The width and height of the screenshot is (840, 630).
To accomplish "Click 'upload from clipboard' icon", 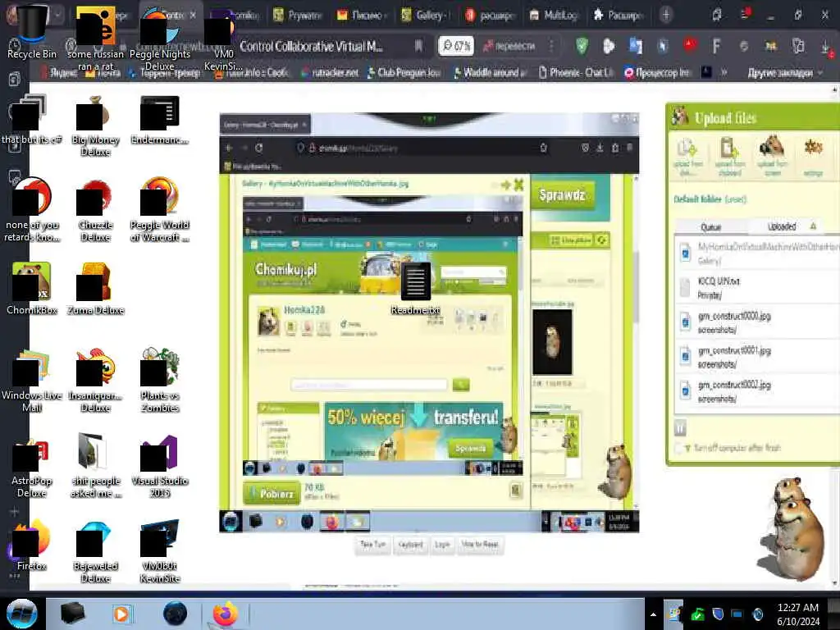I will [x=729, y=157].
